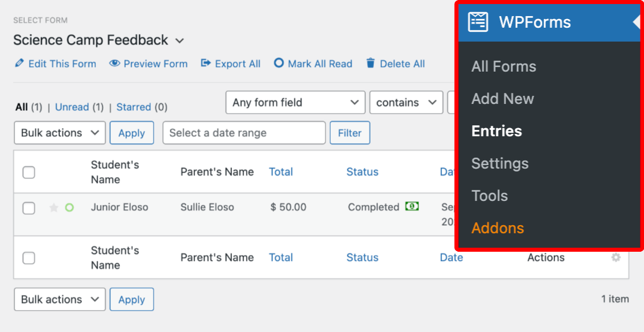
Task: Open All Forms in WPForms menu
Action: 504,66
